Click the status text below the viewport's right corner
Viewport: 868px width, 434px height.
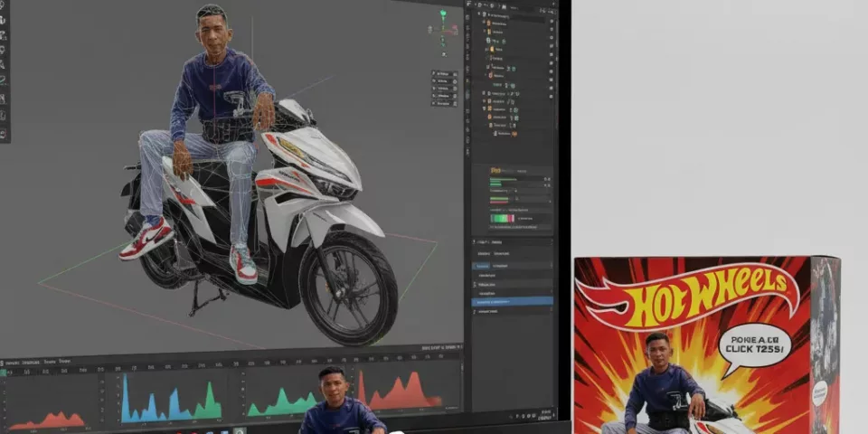441,347
